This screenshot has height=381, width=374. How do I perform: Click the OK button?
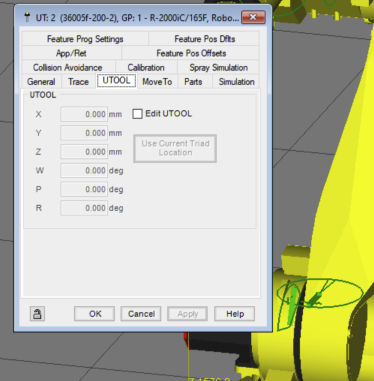(95, 314)
